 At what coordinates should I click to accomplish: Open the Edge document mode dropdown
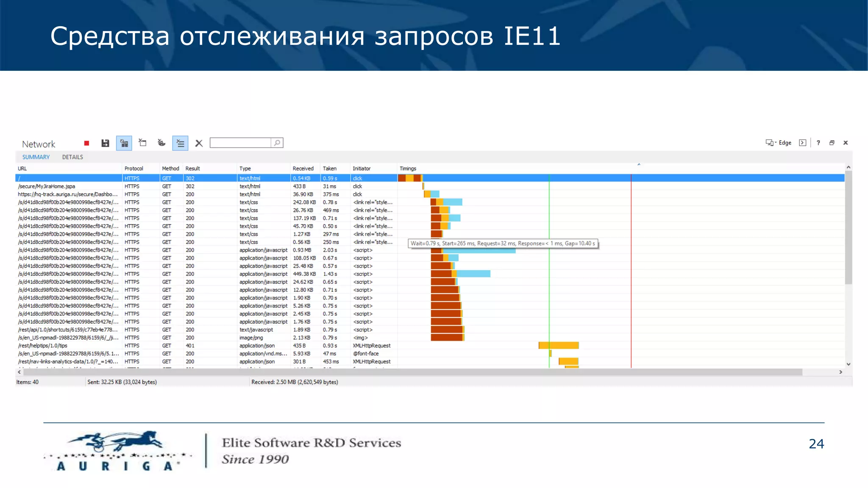pos(779,143)
